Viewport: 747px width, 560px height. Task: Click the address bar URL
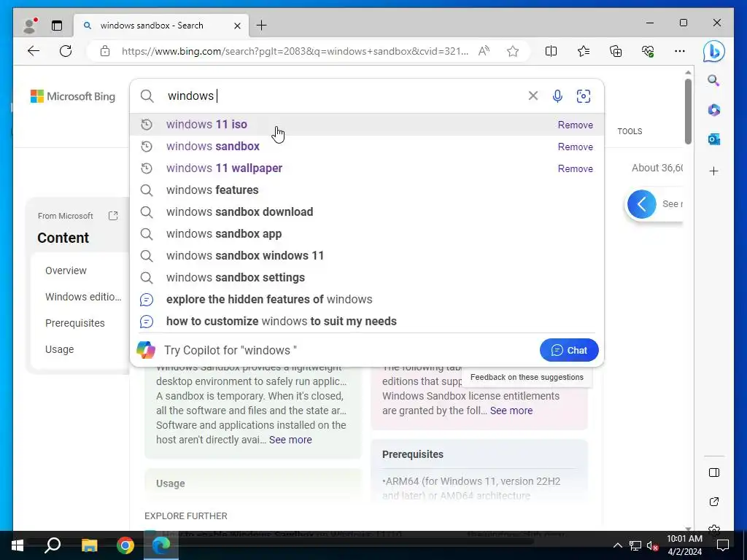click(x=295, y=51)
